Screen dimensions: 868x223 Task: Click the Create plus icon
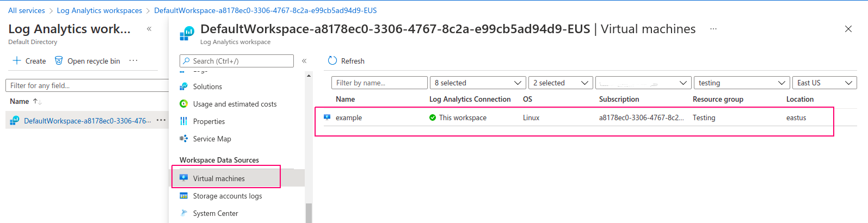point(17,60)
